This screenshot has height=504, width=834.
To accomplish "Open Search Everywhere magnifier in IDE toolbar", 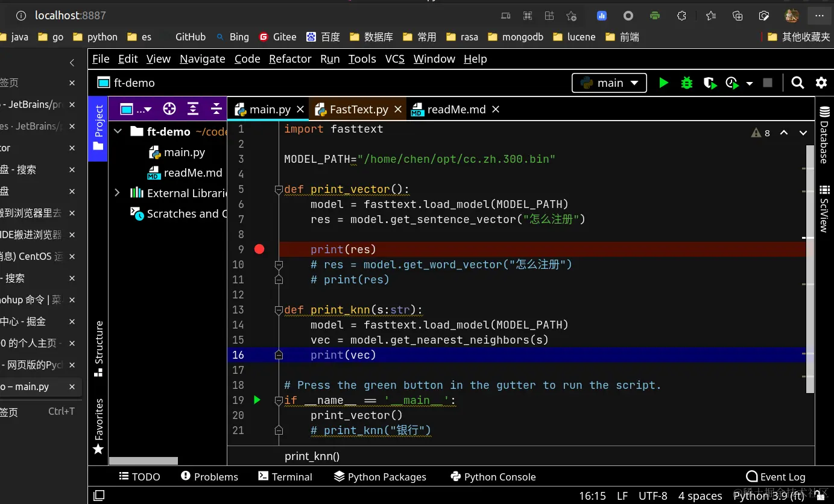I will tap(798, 83).
